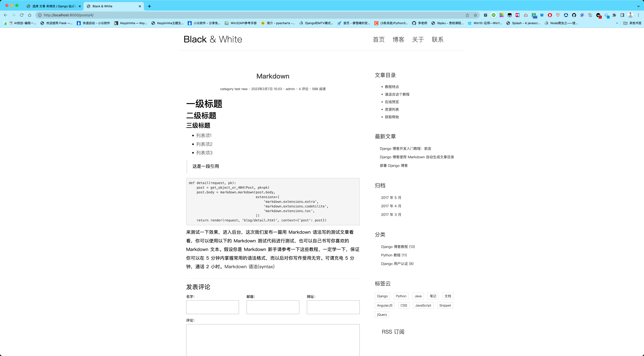
Task: Open the Chrome three-dot menu
Action: 638,15
